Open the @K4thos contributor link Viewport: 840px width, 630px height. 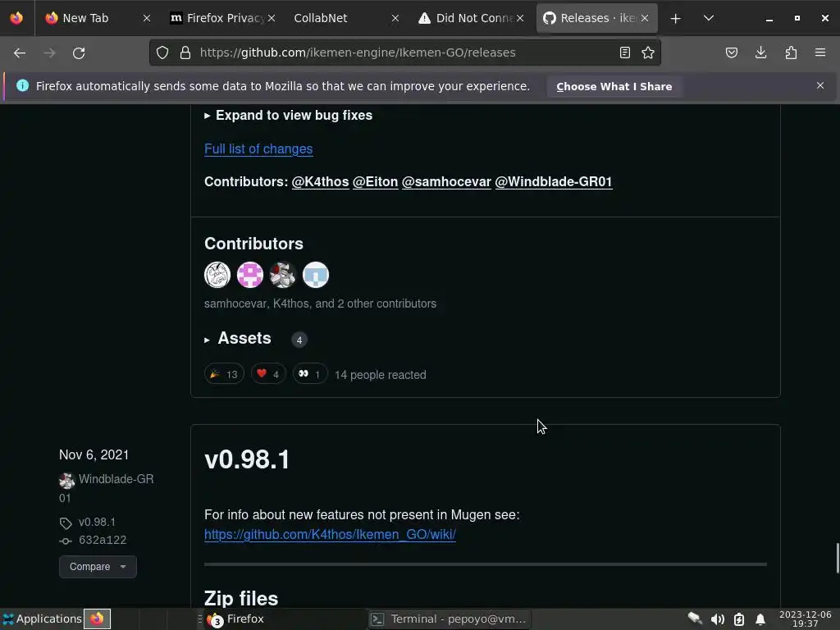[x=321, y=181]
